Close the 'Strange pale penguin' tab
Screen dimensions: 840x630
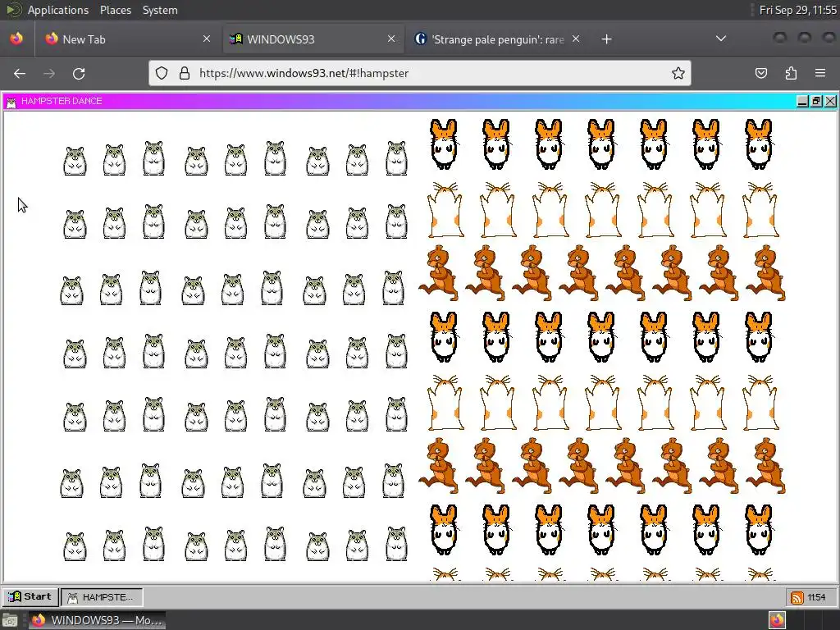click(x=576, y=39)
